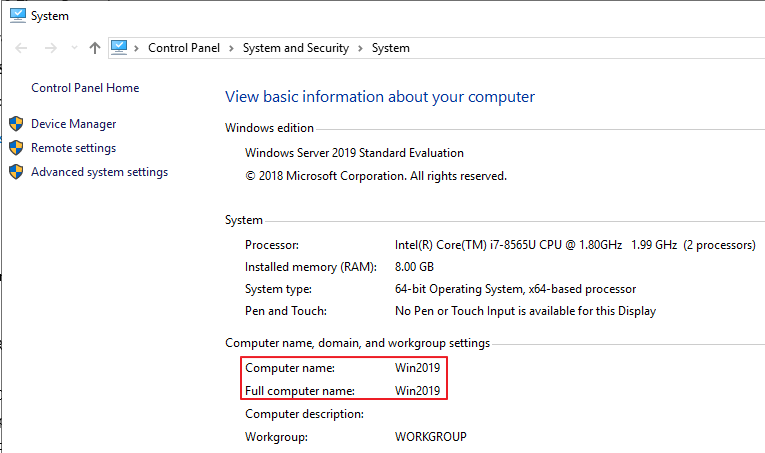The width and height of the screenshot is (765, 453).
Task: Expand chevron before Control Panel breadcrumb
Action: 137,48
